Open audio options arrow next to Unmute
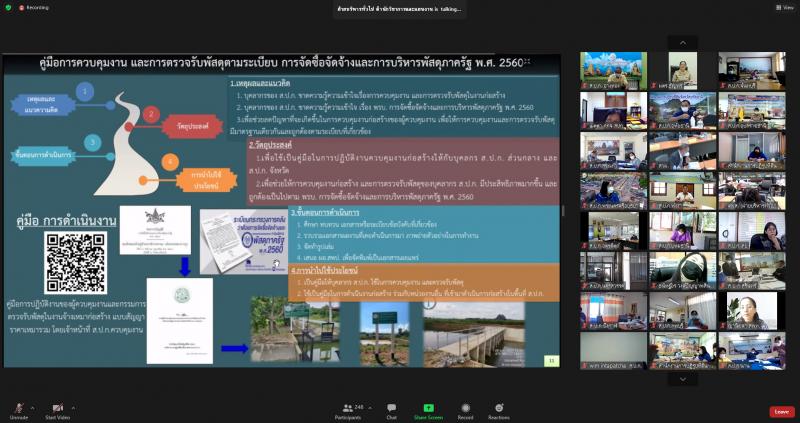Image resolution: width=800 pixels, height=423 pixels. coord(33,408)
